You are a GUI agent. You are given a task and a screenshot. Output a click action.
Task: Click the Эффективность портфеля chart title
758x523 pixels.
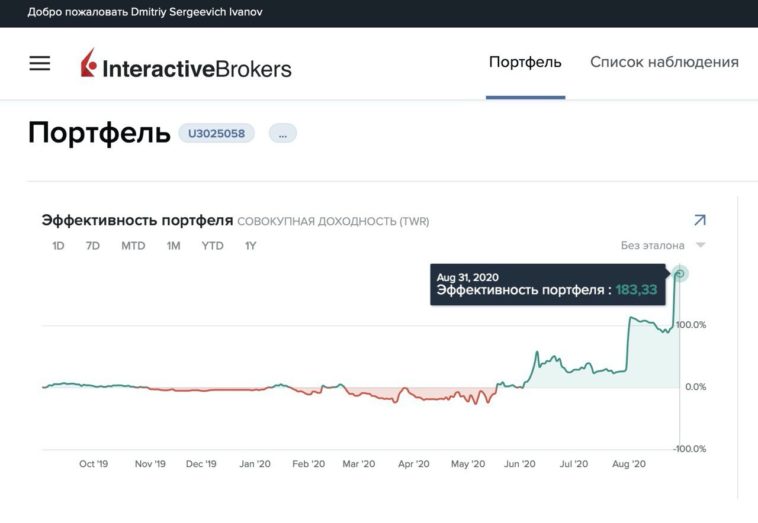pyautogui.click(x=137, y=220)
